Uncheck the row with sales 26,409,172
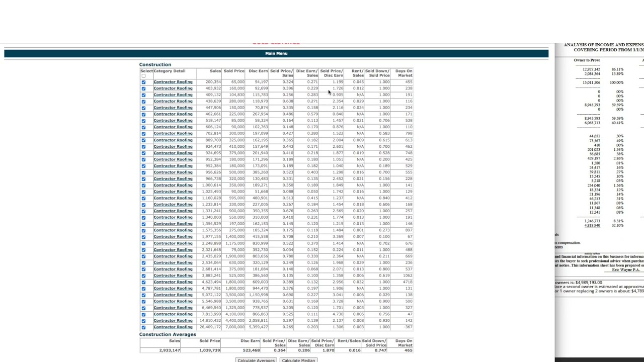 click(x=143, y=327)
